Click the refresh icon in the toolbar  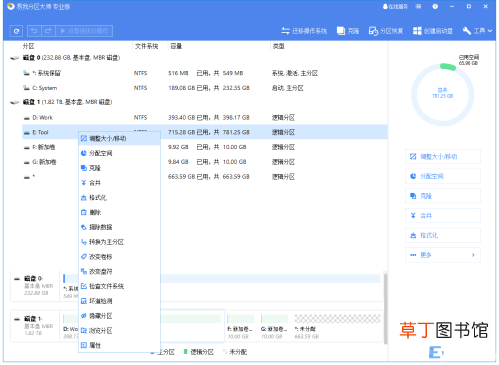click(16, 31)
